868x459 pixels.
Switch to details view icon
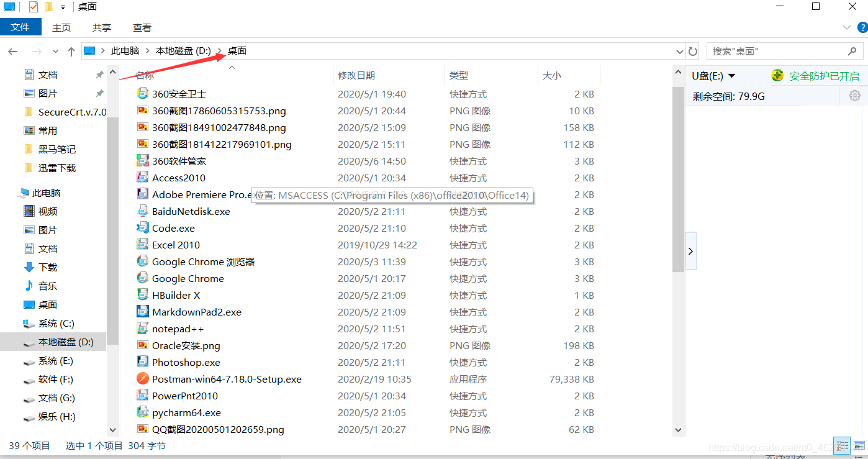point(843,445)
